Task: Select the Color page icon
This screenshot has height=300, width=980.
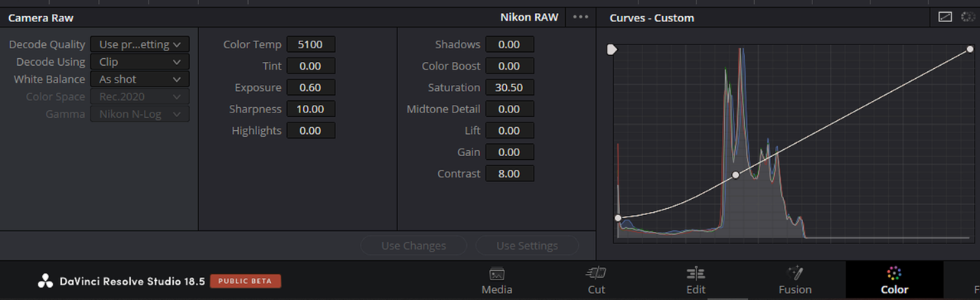Action: point(893,273)
